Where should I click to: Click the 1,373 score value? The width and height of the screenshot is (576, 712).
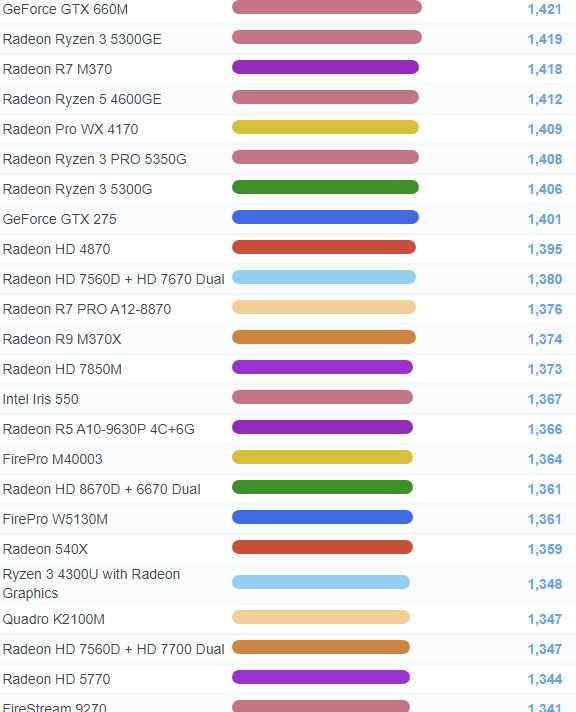(x=545, y=369)
